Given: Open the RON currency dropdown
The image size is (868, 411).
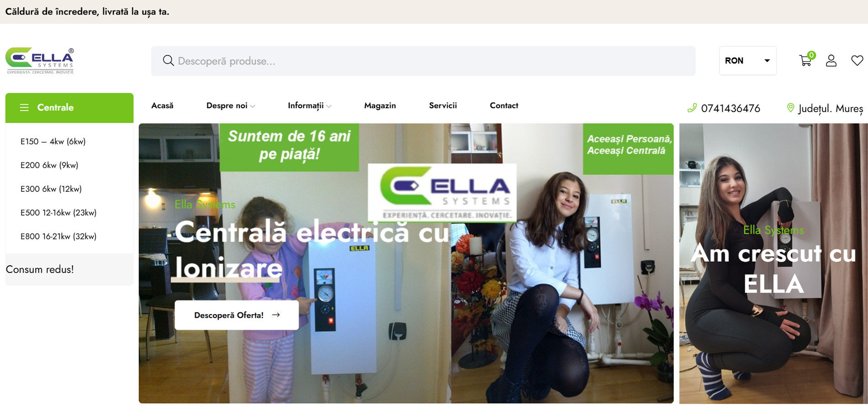Looking at the screenshot, I should (747, 61).
